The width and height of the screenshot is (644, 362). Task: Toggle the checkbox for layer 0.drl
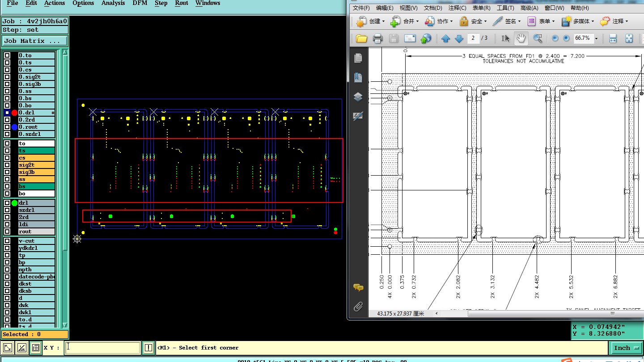[x=7, y=113]
